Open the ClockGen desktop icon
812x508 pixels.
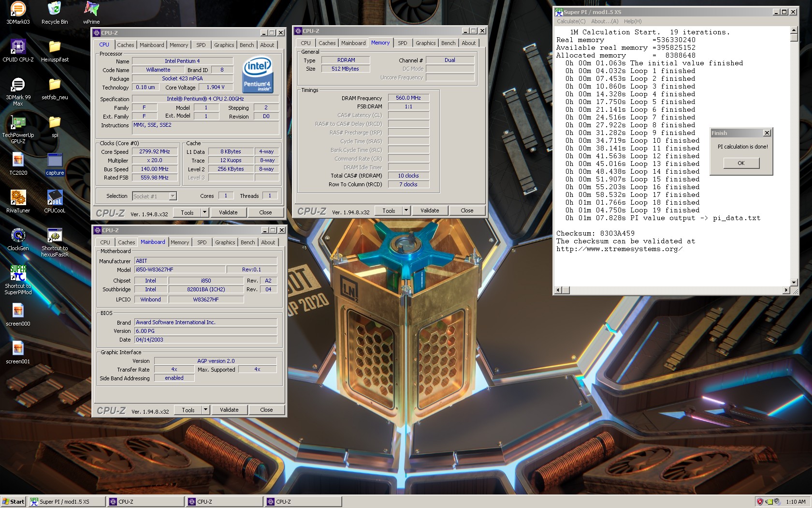18,239
